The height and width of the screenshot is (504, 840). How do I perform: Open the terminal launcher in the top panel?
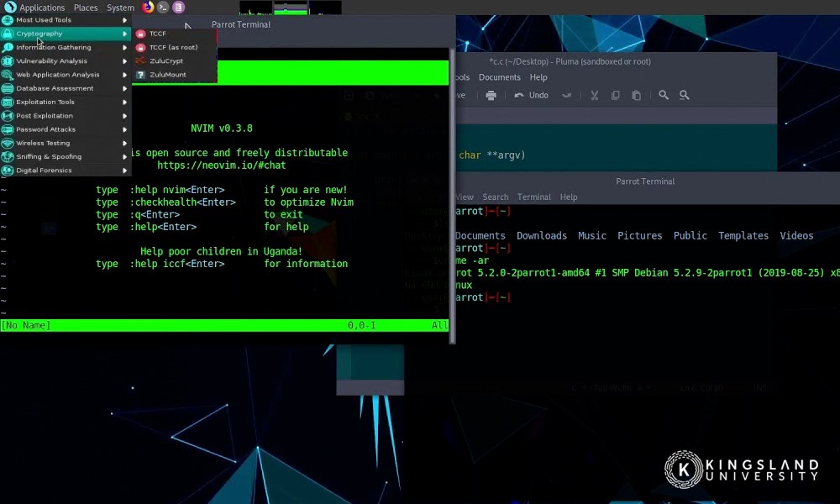pos(163,7)
